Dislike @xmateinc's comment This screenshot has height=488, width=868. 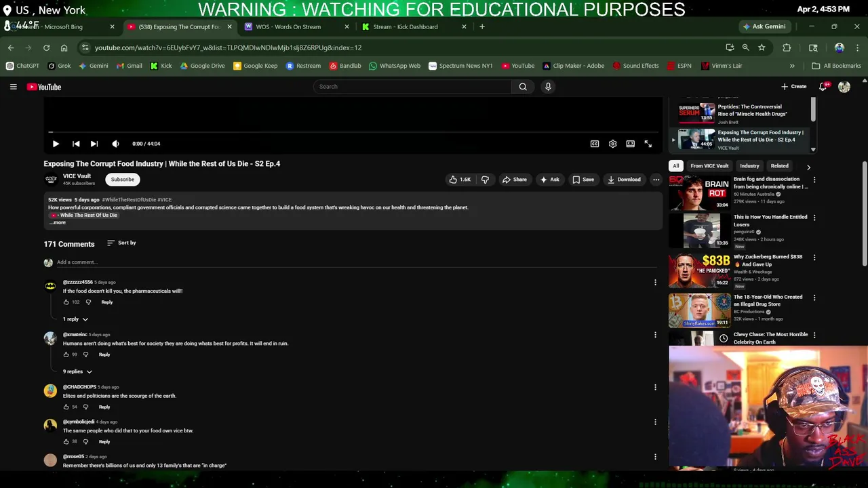(85, 354)
